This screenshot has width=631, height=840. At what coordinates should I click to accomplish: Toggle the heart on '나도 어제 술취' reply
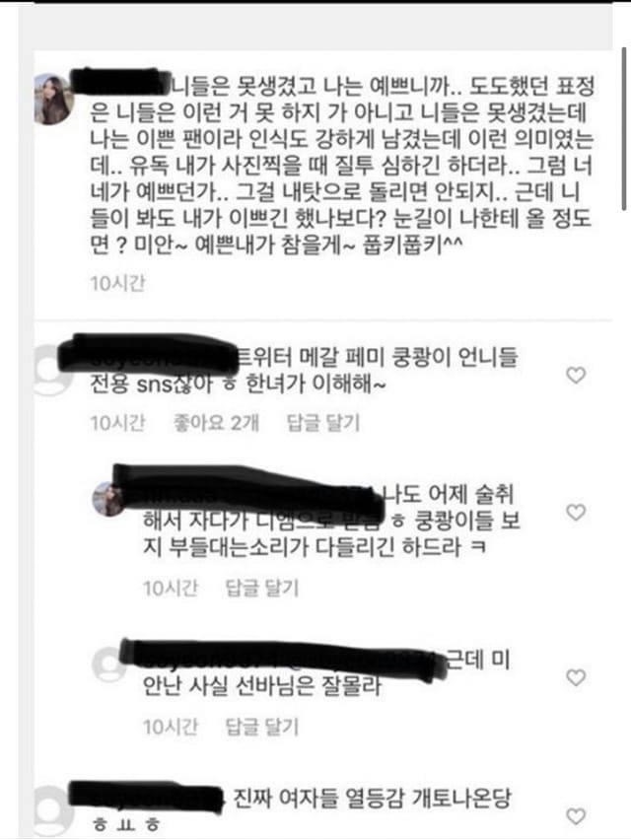click(x=576, y=513)
